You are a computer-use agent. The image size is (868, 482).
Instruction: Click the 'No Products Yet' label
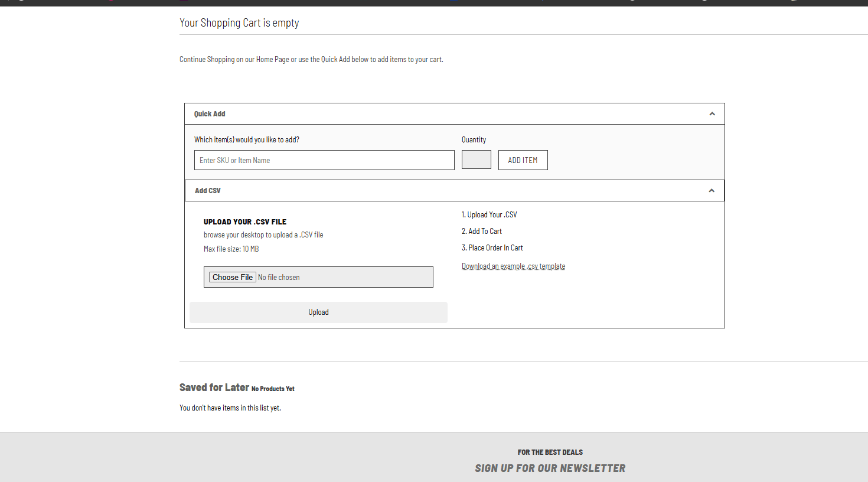pos(273,389)
